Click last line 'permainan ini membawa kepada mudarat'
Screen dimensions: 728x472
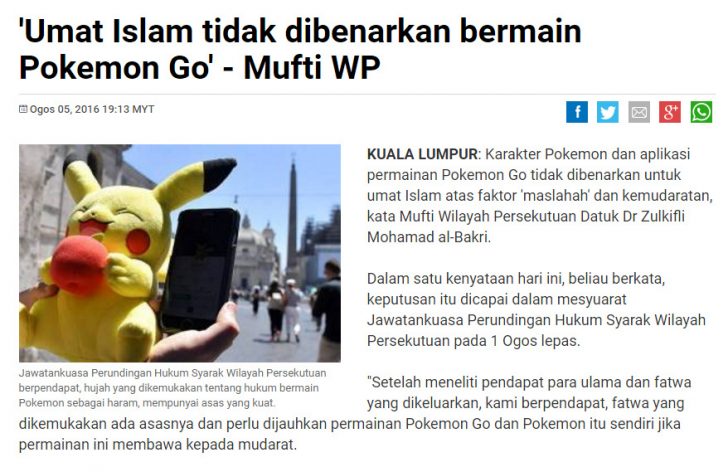pos(157,445)
